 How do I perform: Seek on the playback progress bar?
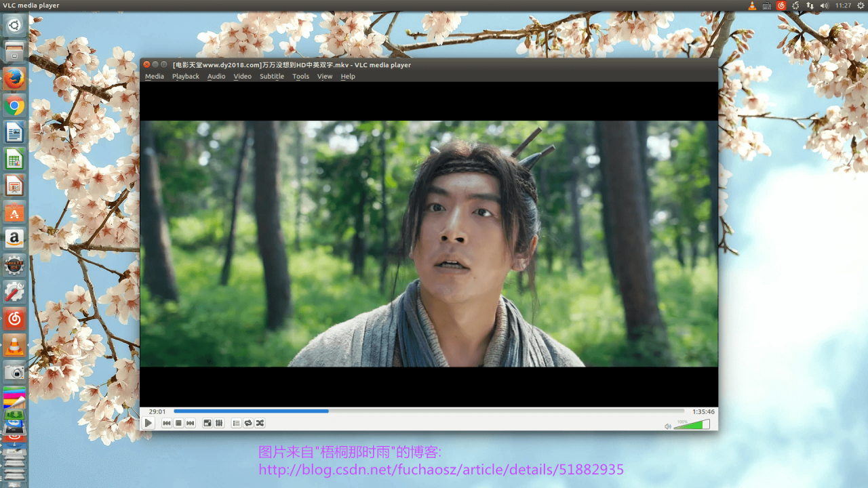tap(429, 411)
